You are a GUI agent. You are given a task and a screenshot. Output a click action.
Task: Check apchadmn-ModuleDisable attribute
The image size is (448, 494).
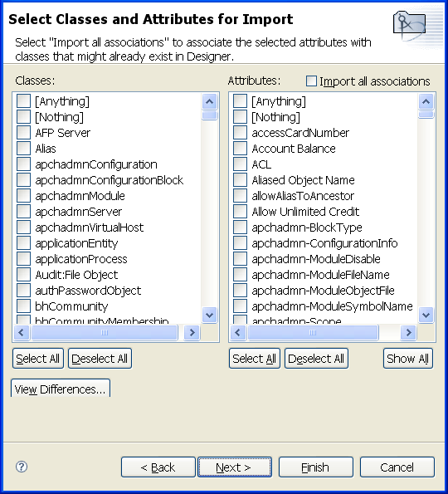pyautogui.click(x=240, y=259)
